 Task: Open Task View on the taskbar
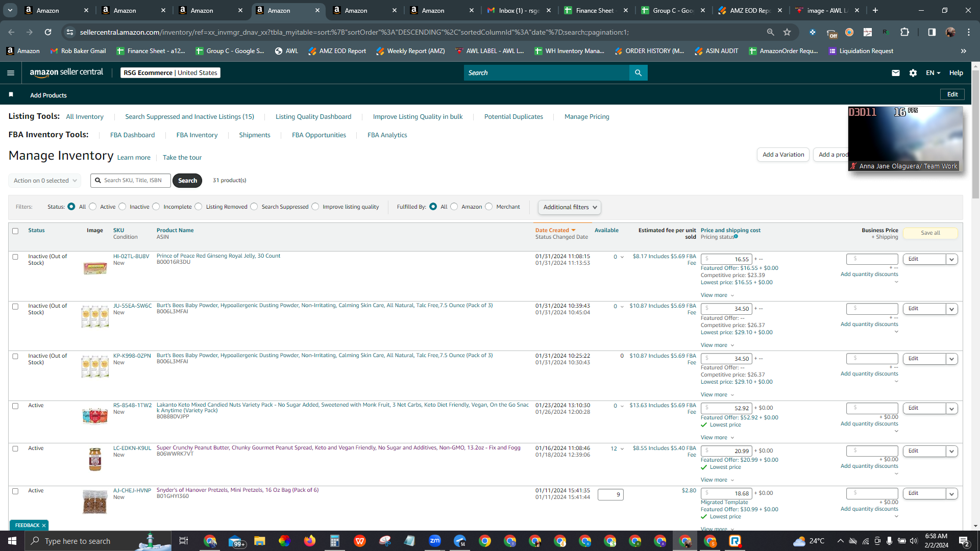pyautogui.click(x=184, y=541)
